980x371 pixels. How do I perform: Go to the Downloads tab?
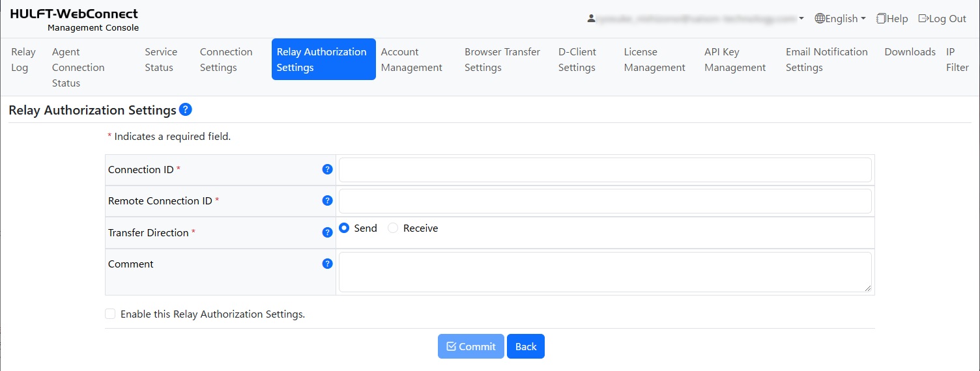click(910, 52)
